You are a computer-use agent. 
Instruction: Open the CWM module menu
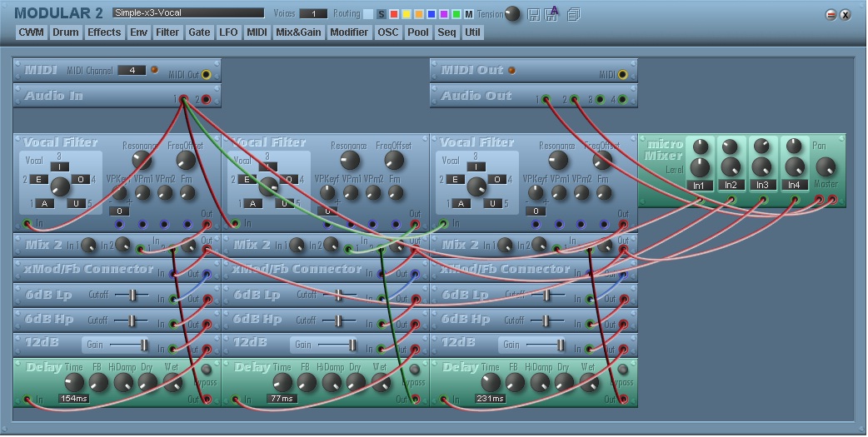coord(31,32)
